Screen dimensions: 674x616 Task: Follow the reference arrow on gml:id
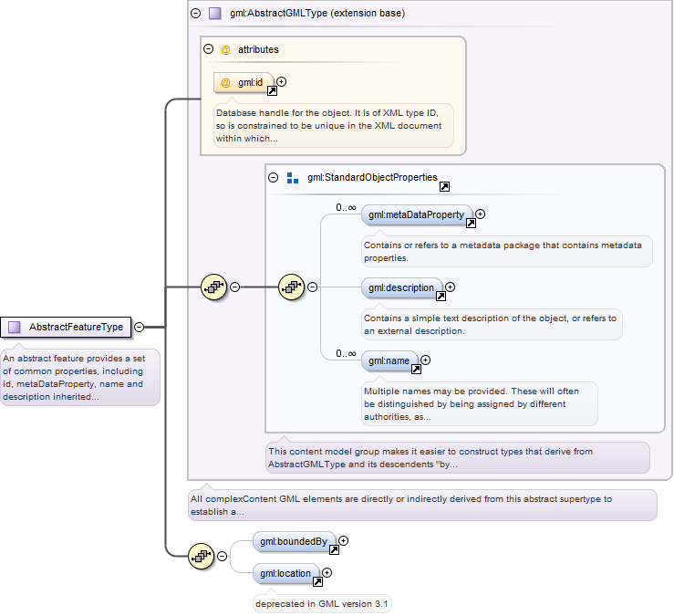tap(272, 90)
